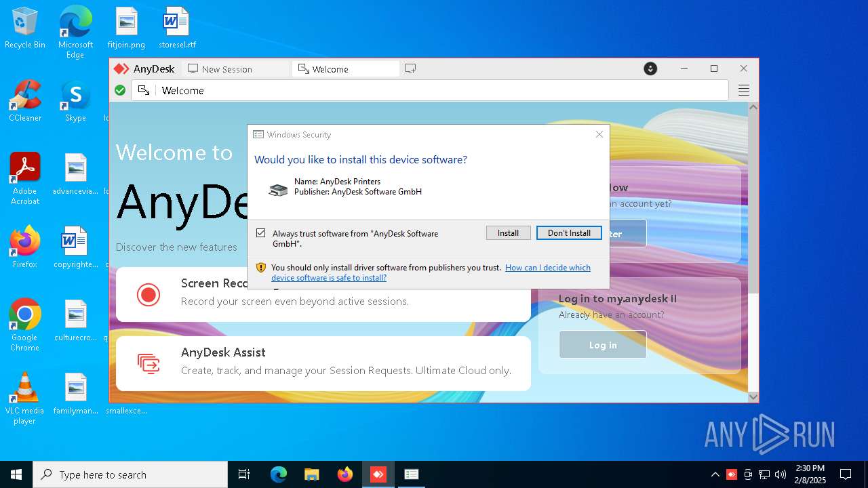Screen dimensions: 868x488
Task: Click the remote desk icon in address bar
Action: tap(143, 90)
